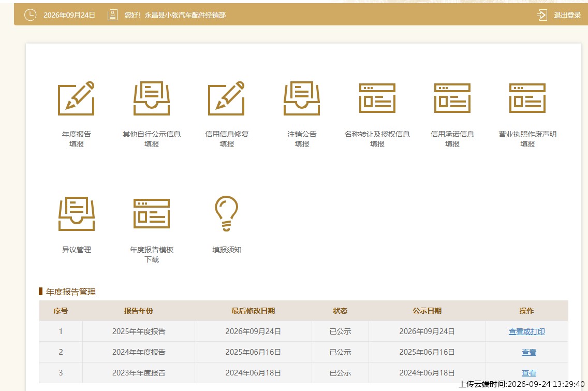Click the 其他自行公示信息 填报 label
The height and width of the screenshot is (391, 588).
[x=152, y=139]
